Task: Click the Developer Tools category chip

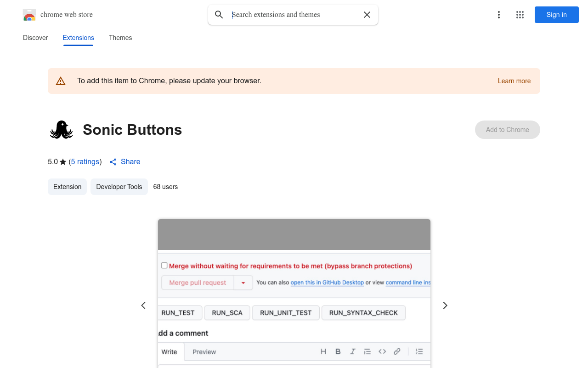Action: (119, 187)
